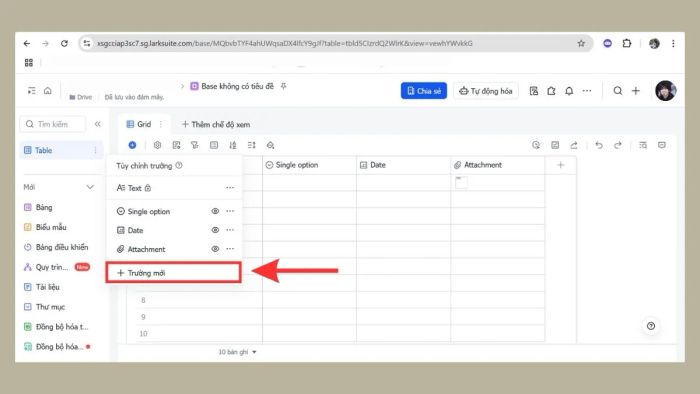This screenshot has width=700, height=394.
Task: Open the Grid view options menu dots
Action: [161, 124]
